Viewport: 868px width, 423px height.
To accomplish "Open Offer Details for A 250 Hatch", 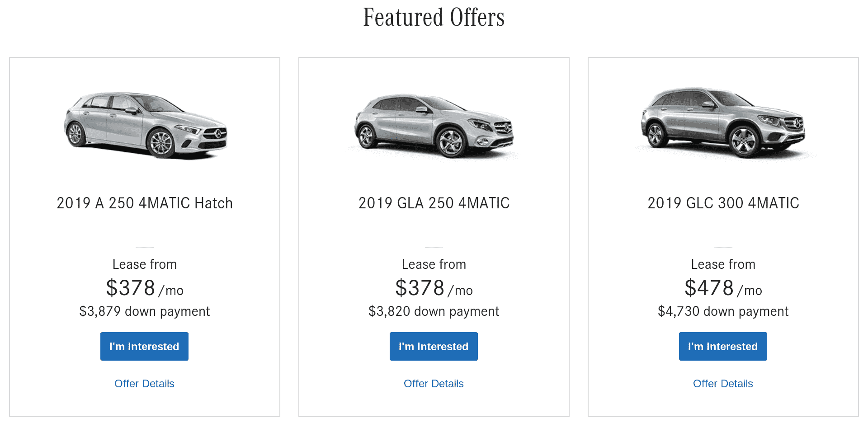I will pos(144,384).
